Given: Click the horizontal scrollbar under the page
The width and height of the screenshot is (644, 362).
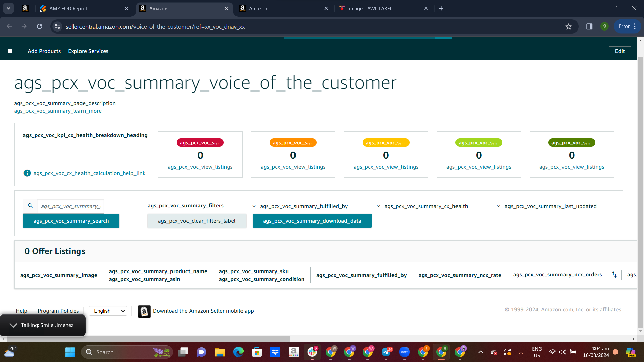Looking at the screenshot, I should (148, 339).
